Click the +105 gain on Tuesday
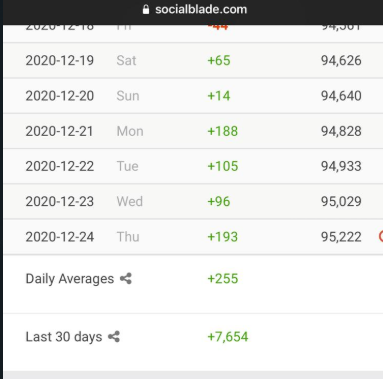The image size is (383, 379). 223,166
